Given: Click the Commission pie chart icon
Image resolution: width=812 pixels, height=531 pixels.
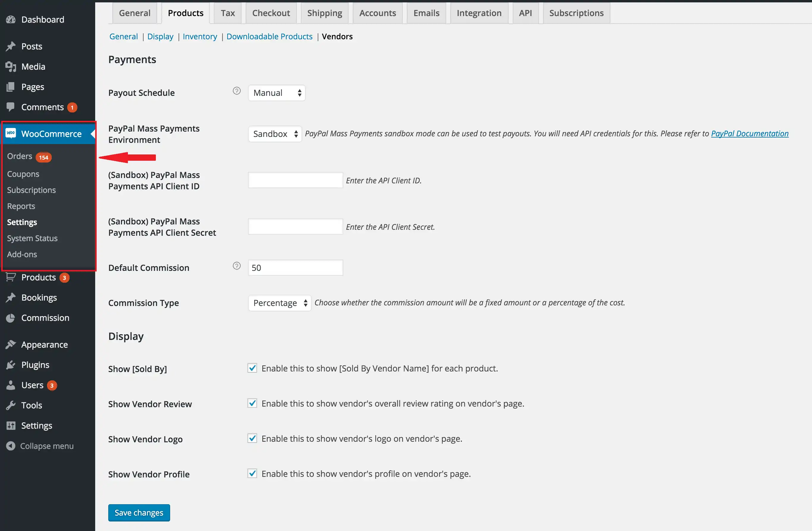Looking at the screenshot, I should (x=11, y=318).
